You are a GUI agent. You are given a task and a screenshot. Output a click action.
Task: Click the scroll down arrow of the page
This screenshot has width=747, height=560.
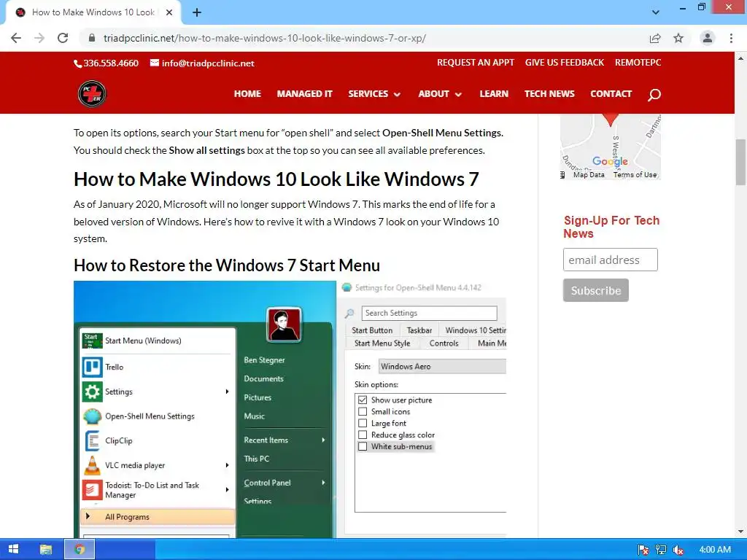pos(740,532)
